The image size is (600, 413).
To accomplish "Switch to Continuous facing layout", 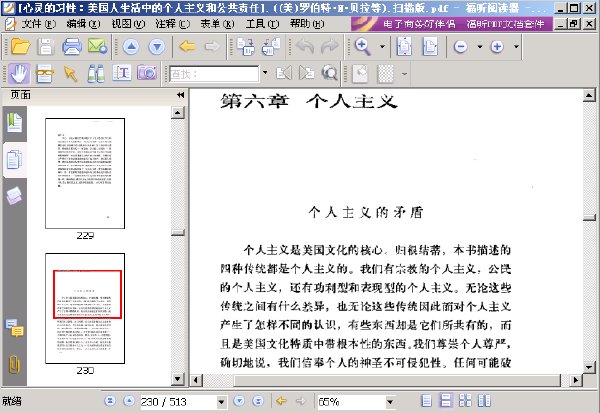I will 465,401.
